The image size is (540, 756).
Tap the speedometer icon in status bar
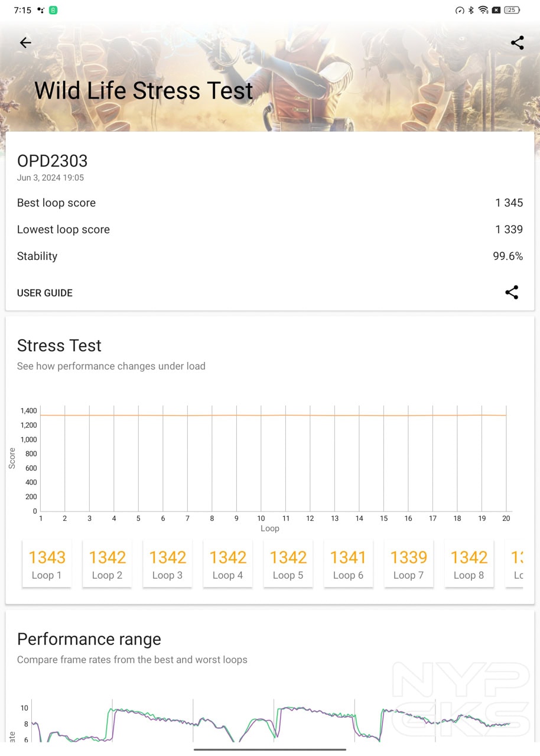point(460,10)
